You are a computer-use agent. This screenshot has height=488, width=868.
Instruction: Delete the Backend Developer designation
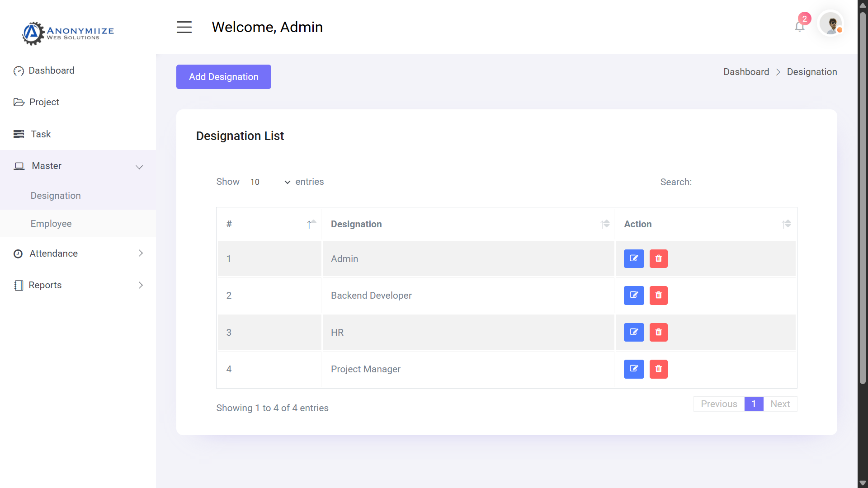[659, 296]
